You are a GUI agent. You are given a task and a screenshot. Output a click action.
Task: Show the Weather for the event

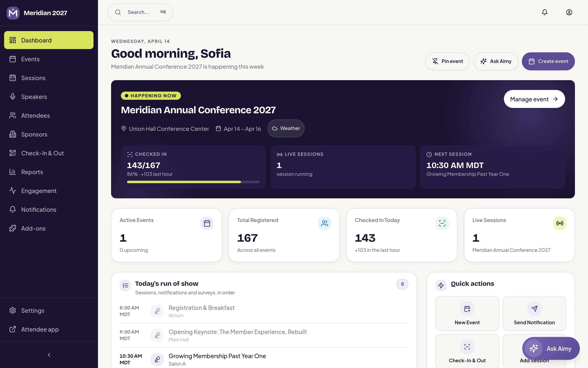pyautogui.click(x=286, y=128)
